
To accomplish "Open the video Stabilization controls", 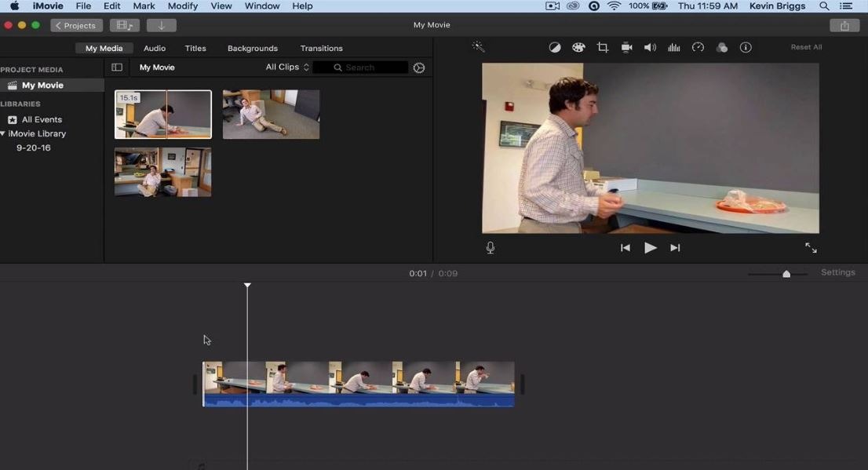I will [x=626, y=47].
